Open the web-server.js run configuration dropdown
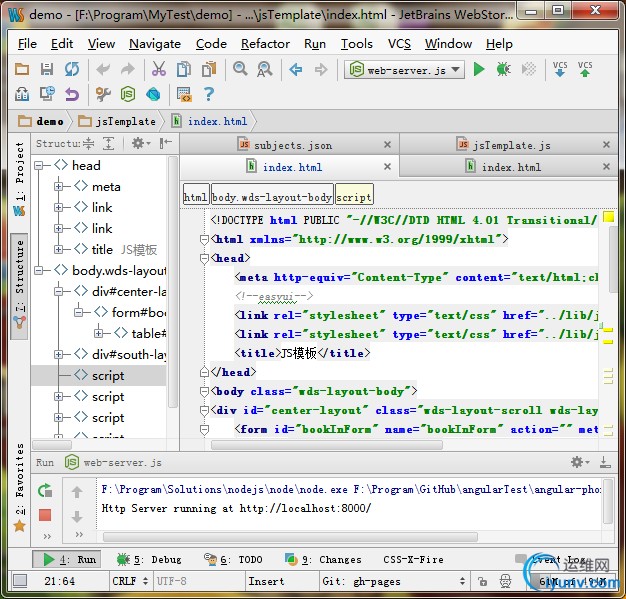Image resolution: width=626 pixels, height=599 pixels. 404,70
